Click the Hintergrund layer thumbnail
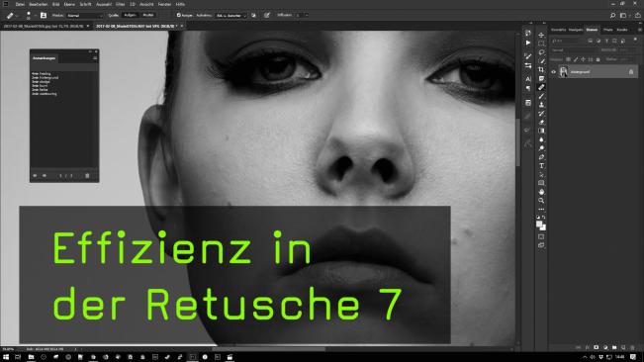 click(x=564, y=72)
